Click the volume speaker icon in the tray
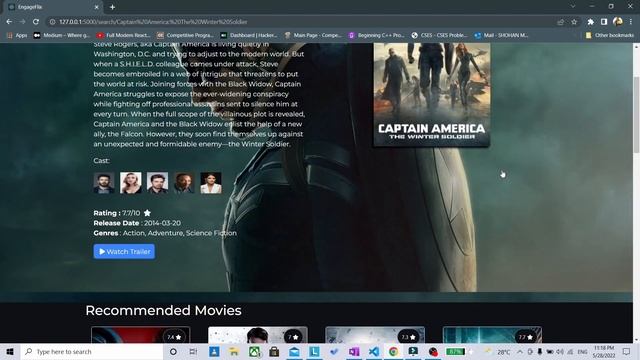The image size is (640, 360). coord(560,351)
